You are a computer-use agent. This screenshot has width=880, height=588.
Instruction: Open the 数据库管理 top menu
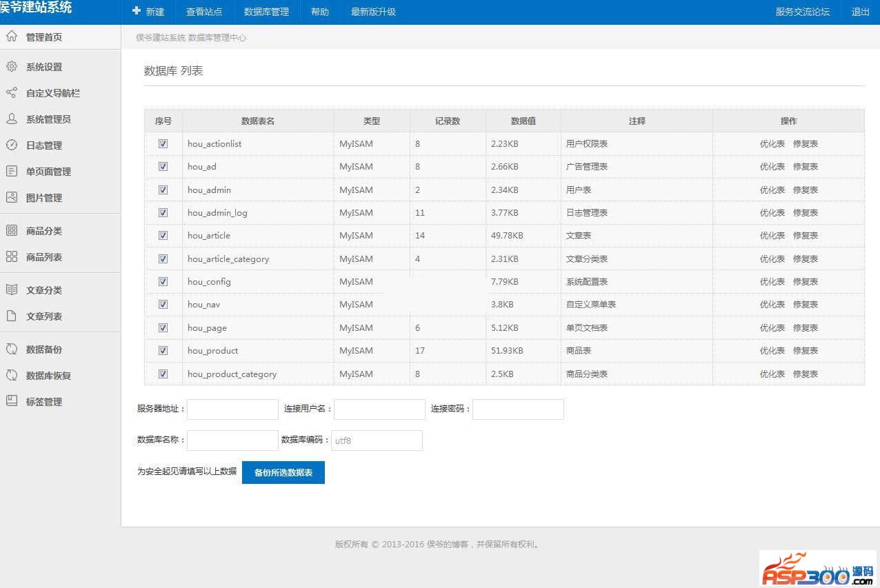pyautogui.click(x=266, y=12)
